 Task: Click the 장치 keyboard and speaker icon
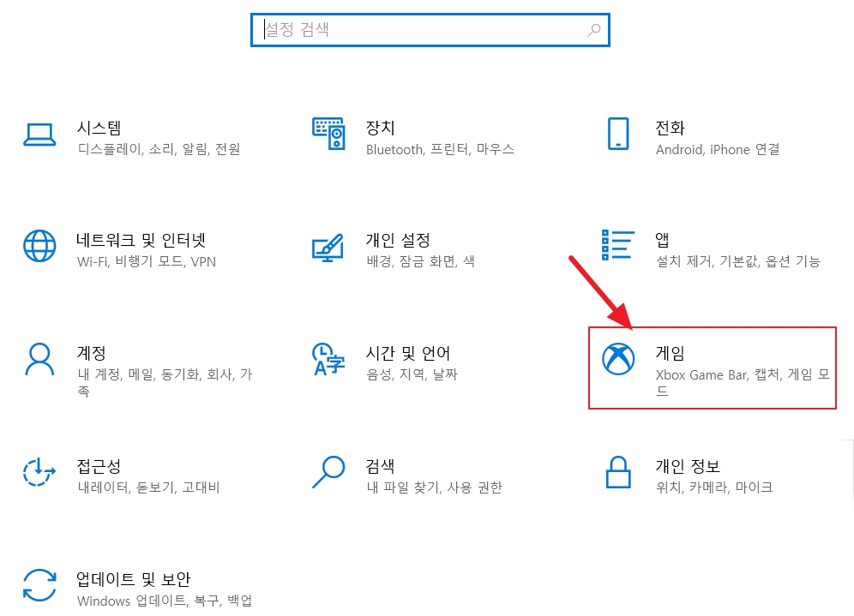[x=328, y=134]
